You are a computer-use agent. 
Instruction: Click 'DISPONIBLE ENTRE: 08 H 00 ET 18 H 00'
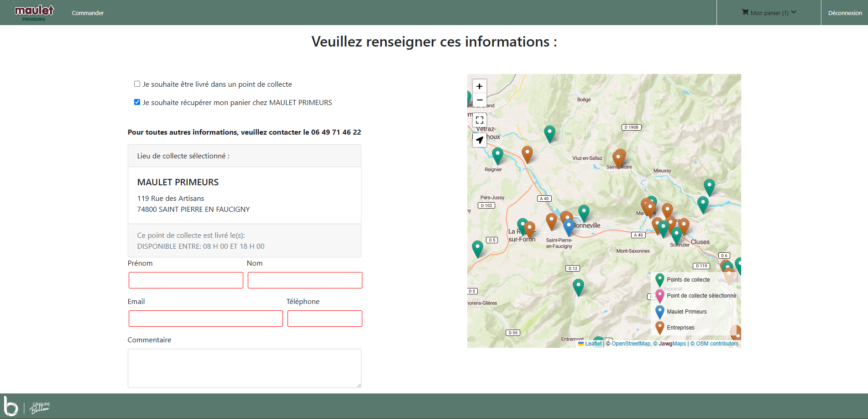pyautogui.click(x=201, y=246)
